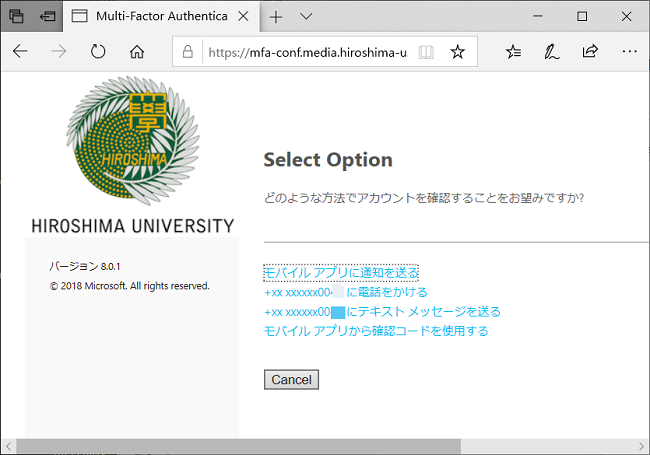Click the HIROSHIMA UNIVERSITY caption text
The width and height of the screenshot is (650, 455).
[x=133, y=226]
